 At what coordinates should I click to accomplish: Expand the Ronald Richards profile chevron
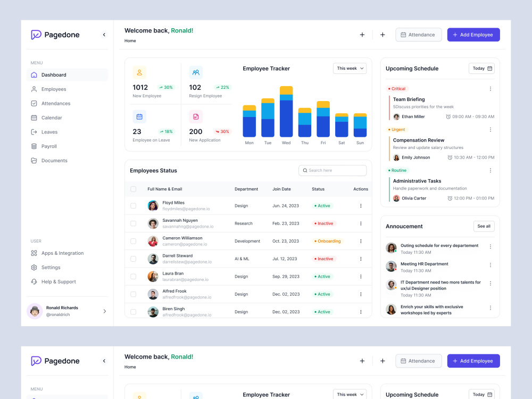(x=104, y=311)
